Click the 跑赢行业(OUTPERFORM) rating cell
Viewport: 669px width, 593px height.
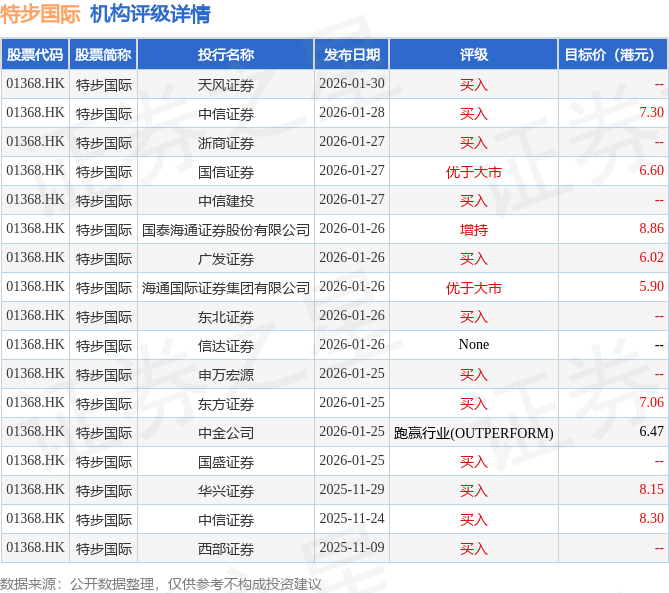tap(474, 433)
